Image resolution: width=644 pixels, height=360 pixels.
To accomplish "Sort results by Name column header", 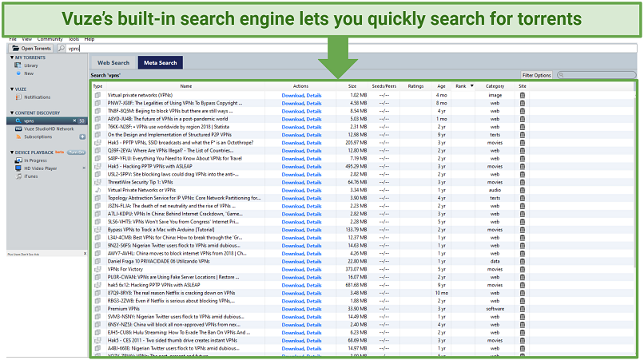I will (185, 86).
